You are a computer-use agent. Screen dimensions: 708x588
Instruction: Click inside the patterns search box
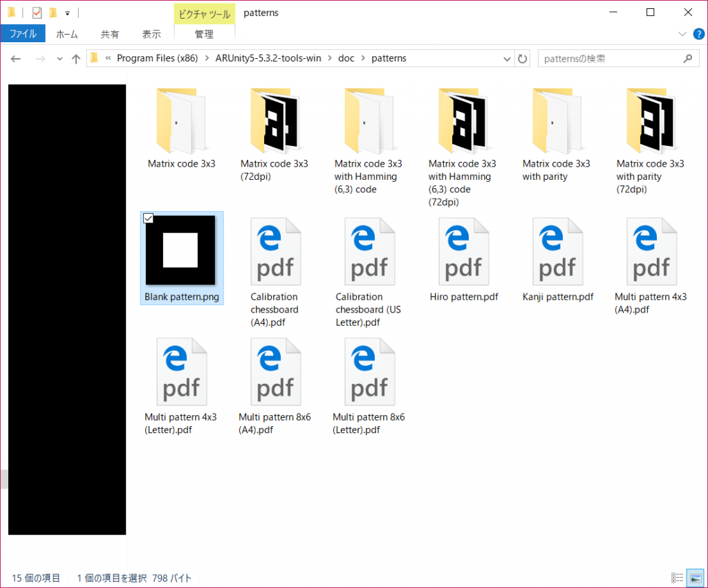[x=602, y=58]
